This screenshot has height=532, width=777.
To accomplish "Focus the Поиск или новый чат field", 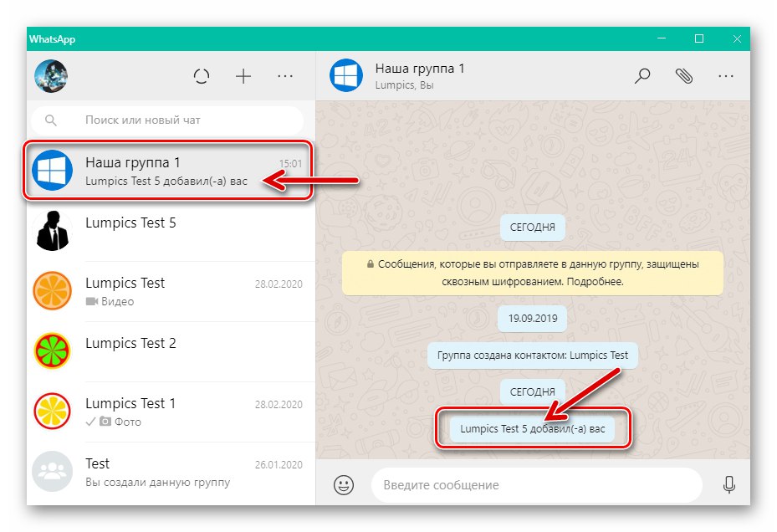I will [167, 120].
